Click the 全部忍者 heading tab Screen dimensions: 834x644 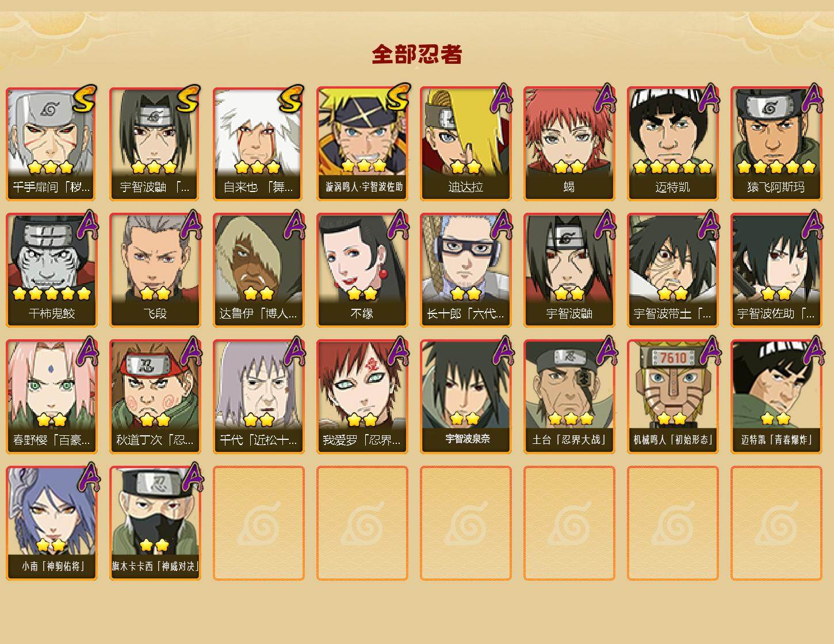tap(417, 54)
